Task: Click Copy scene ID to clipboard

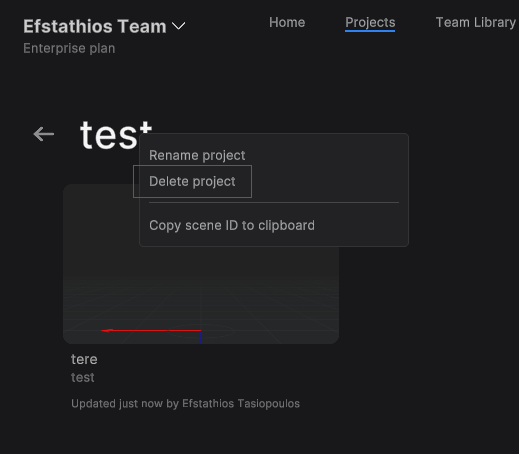Action: point(232,225)
